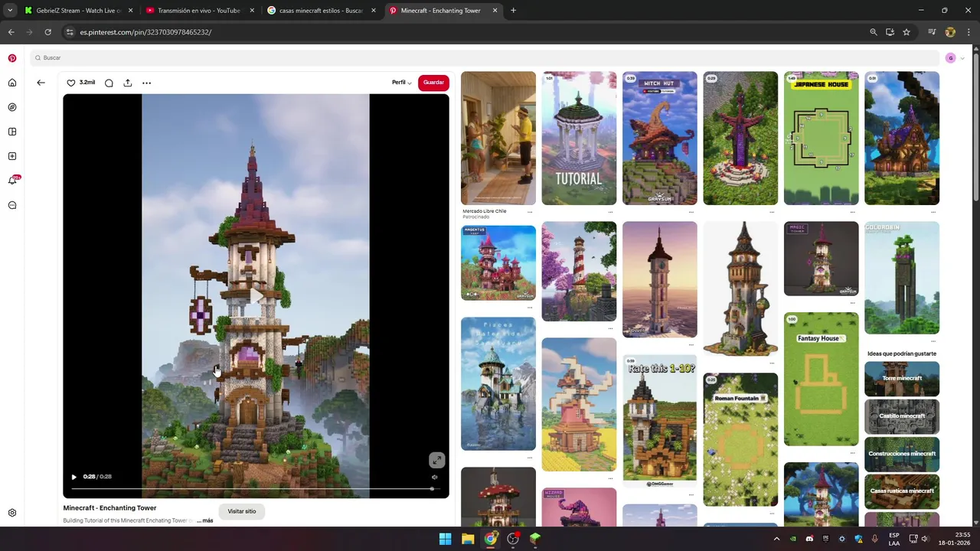Open the pin's three-dot more options
This screenshot has height=551, width=980.
[146, 83]
